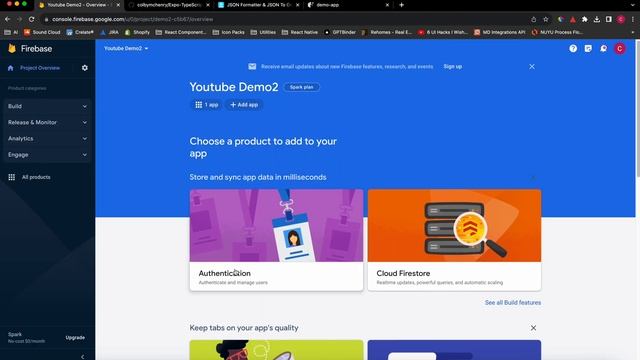Viewport: 640px width, 360px height.
Task: Expand the Analytics category
Action: tap(47, 139)
